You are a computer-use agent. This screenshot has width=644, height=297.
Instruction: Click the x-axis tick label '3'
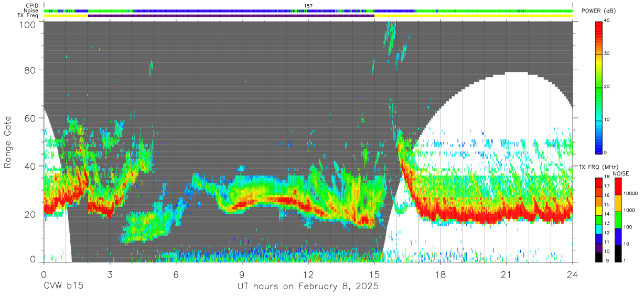pos(110,274)
